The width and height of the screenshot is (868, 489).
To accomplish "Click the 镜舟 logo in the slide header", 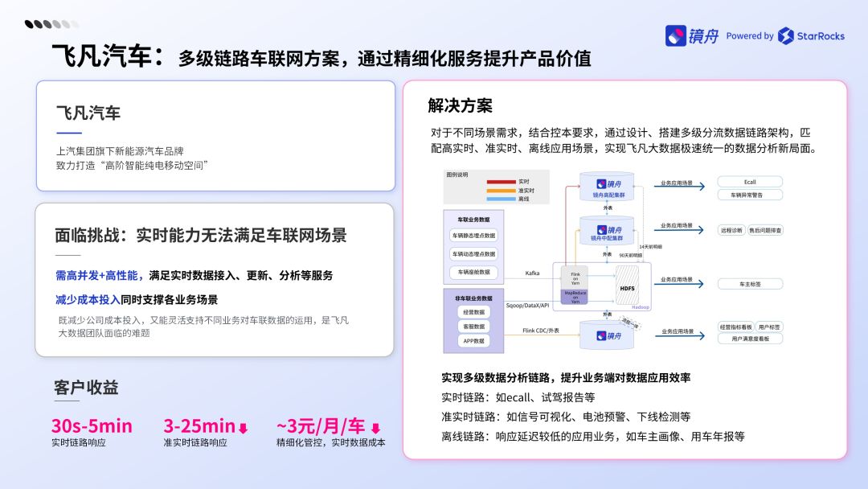I will [692, 36].
